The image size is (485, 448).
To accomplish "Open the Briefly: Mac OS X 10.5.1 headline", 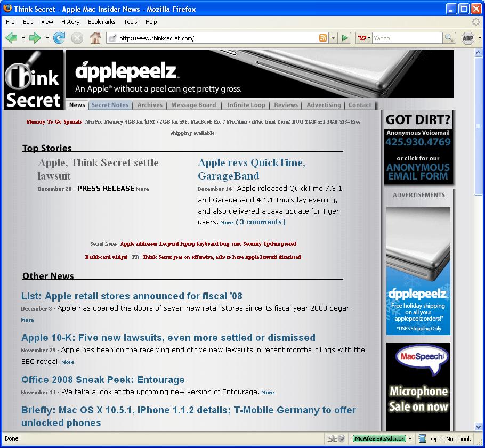I will tap(188, 416).
